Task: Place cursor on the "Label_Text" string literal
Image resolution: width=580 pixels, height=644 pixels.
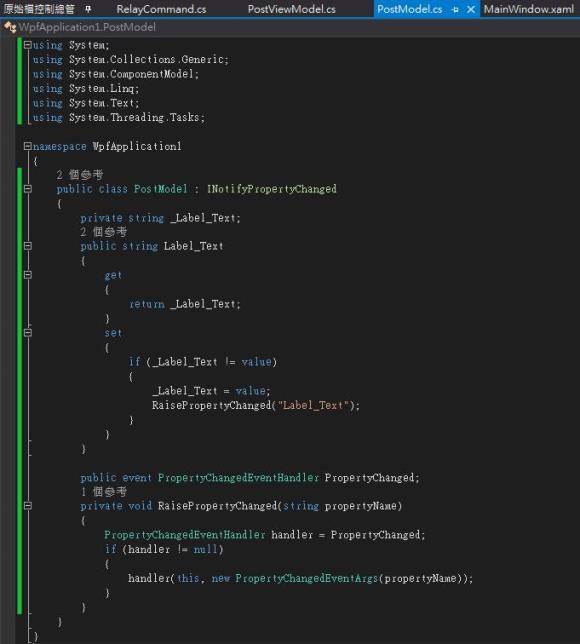Action: pyautogui.click(x=313, y=405)
